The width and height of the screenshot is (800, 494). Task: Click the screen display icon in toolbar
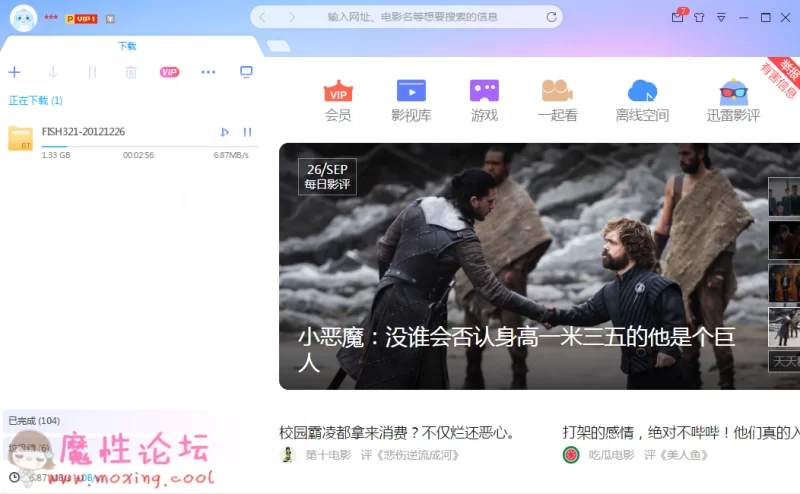click(x=246, y=72)
